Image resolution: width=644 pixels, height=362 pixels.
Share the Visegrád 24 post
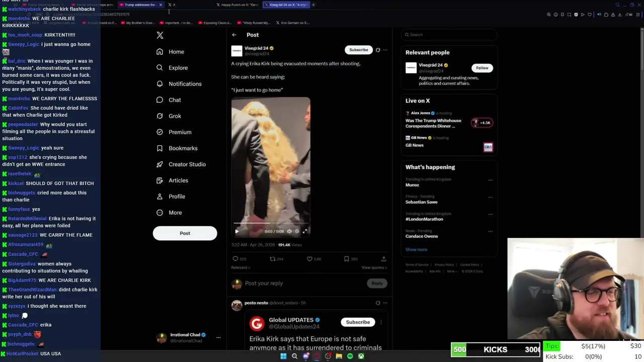[384, 259]
